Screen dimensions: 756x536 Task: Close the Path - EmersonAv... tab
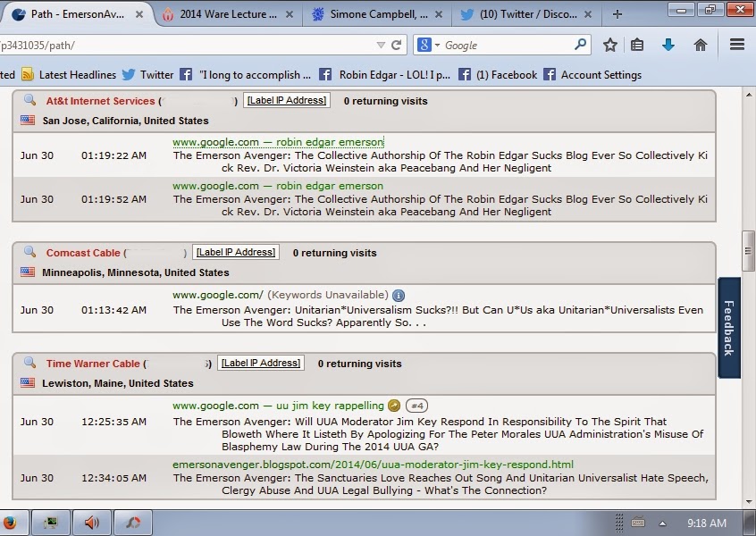(x=139, y=14)
